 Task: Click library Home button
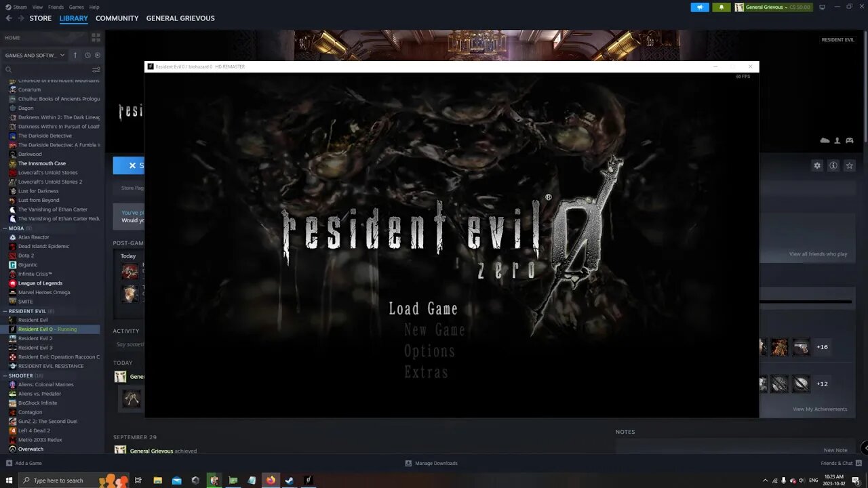coord(12,37)
